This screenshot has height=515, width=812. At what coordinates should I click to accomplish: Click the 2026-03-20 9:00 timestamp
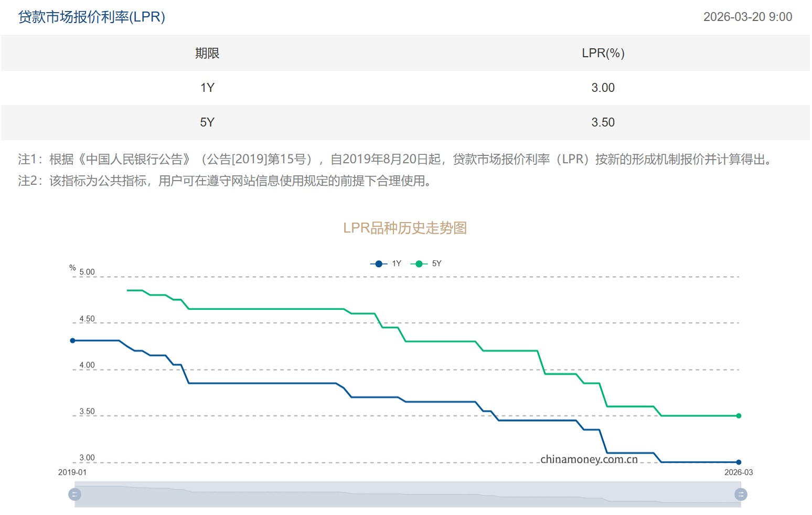[x=747, y=17]
